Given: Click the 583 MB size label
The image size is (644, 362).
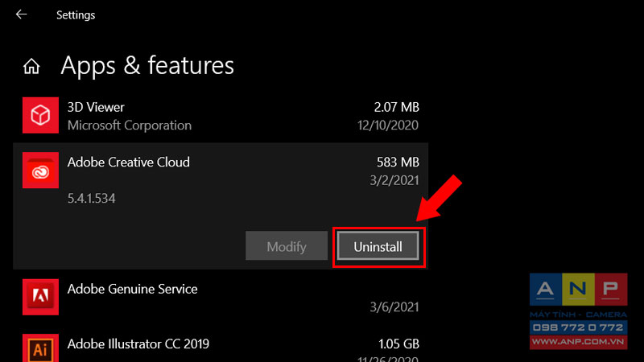Looking at the screenshot, I should pos(398,162).
